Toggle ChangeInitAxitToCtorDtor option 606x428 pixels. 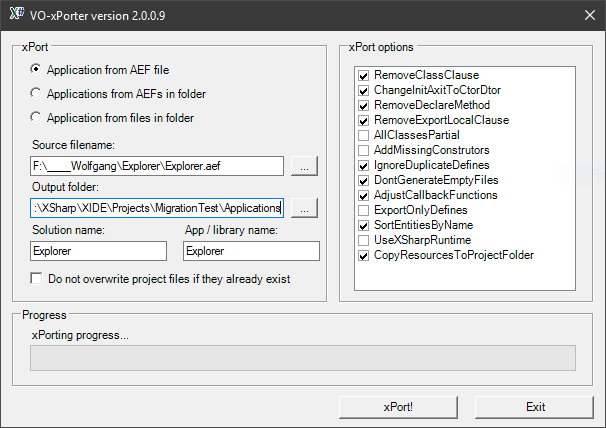point(364,90)
